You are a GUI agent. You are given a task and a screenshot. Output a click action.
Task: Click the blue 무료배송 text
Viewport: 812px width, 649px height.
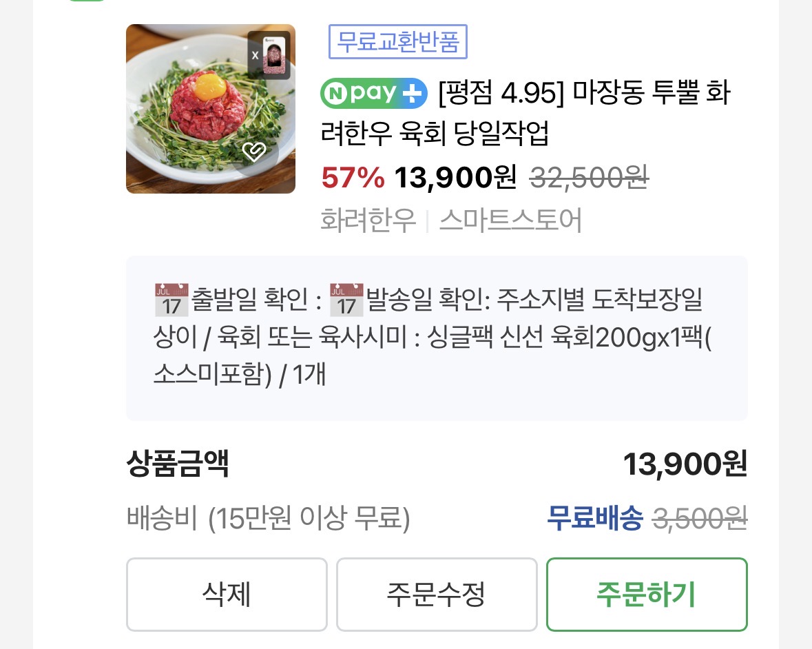click(594, 518)
